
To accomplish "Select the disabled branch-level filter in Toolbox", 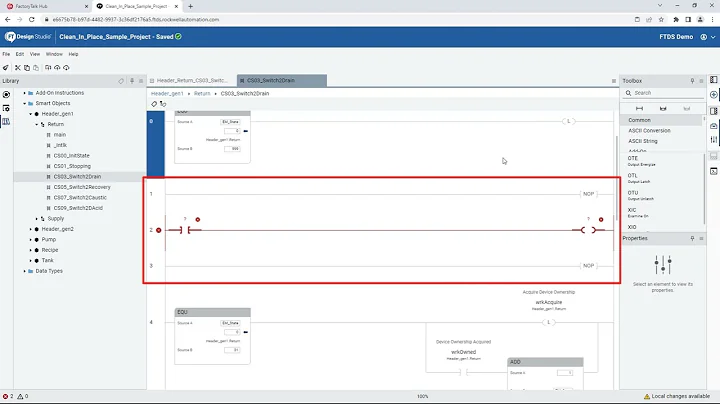I will point(686,108).
